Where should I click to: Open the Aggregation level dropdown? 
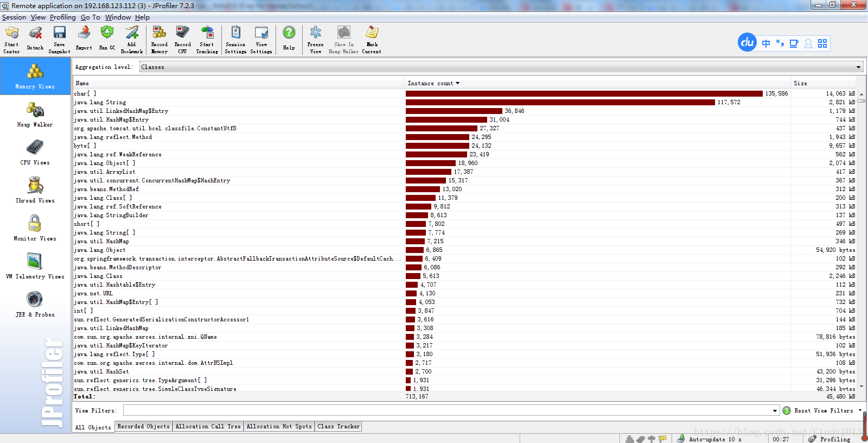[501, 67]
